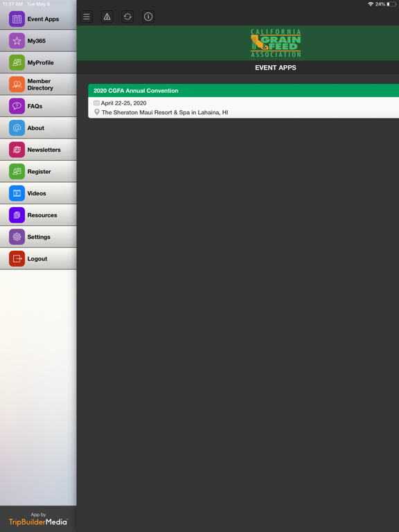The width and height of the screenshot is (399, 532).
Task: Tap the Videos play icon
Action: pyautogui.click(x=17, y=193)
